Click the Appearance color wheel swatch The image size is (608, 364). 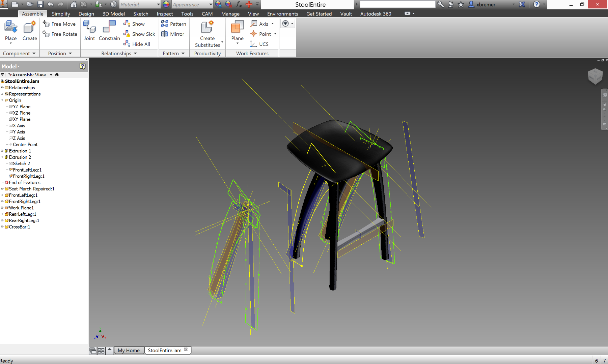166,4
